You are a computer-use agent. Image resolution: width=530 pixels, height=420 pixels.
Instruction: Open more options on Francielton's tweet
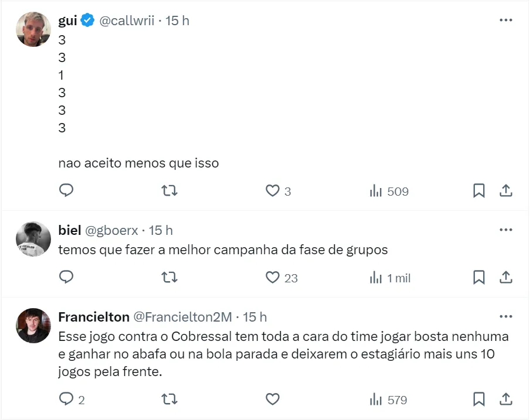tap(505, 317)
